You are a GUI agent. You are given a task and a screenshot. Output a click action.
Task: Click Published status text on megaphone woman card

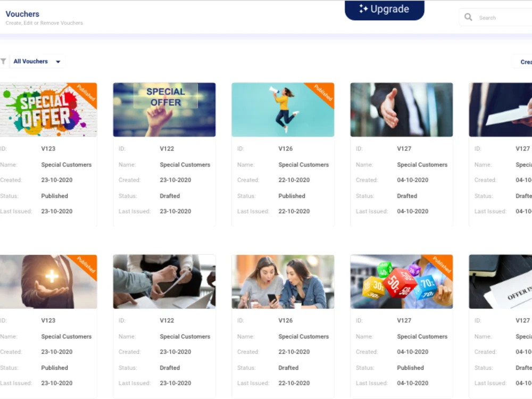[292, 196]
